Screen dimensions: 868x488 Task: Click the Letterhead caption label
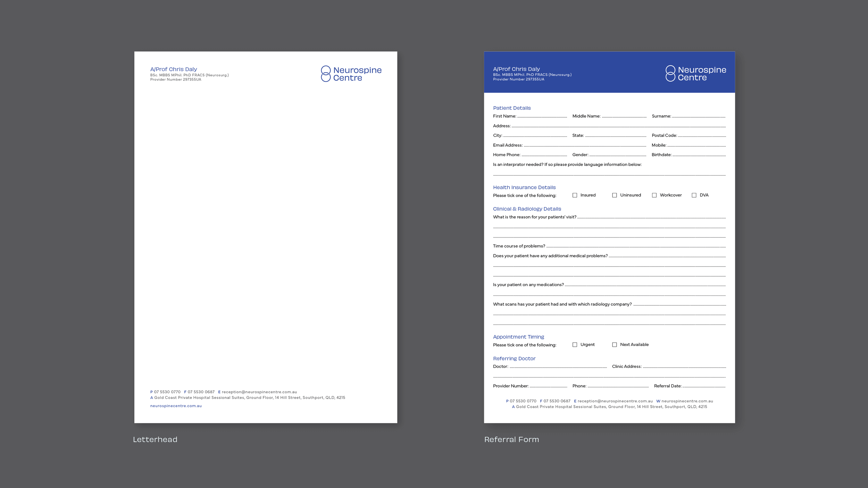[x=155, y=439]
